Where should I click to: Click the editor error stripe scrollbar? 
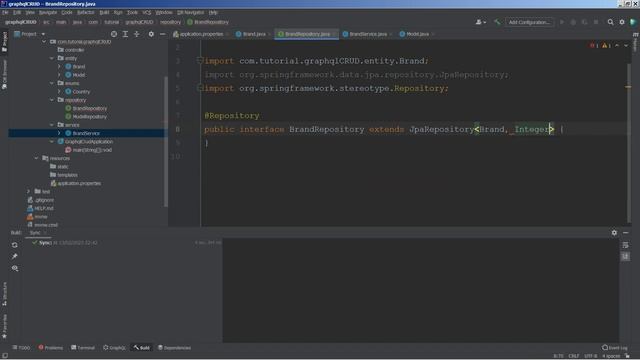[629, 143]
